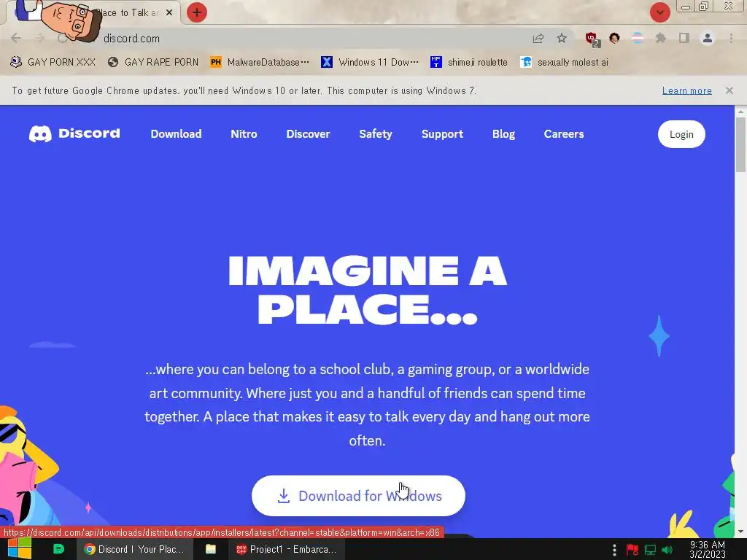Click Learn more in the update notice
747x560 pixels.
pos(686,90)
